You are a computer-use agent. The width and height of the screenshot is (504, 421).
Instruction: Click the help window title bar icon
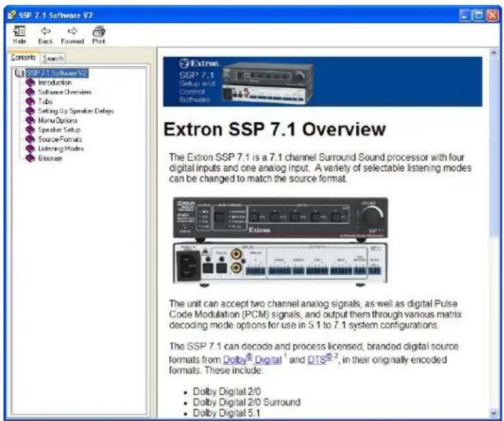pyautogui.click(x=12, y=15)
